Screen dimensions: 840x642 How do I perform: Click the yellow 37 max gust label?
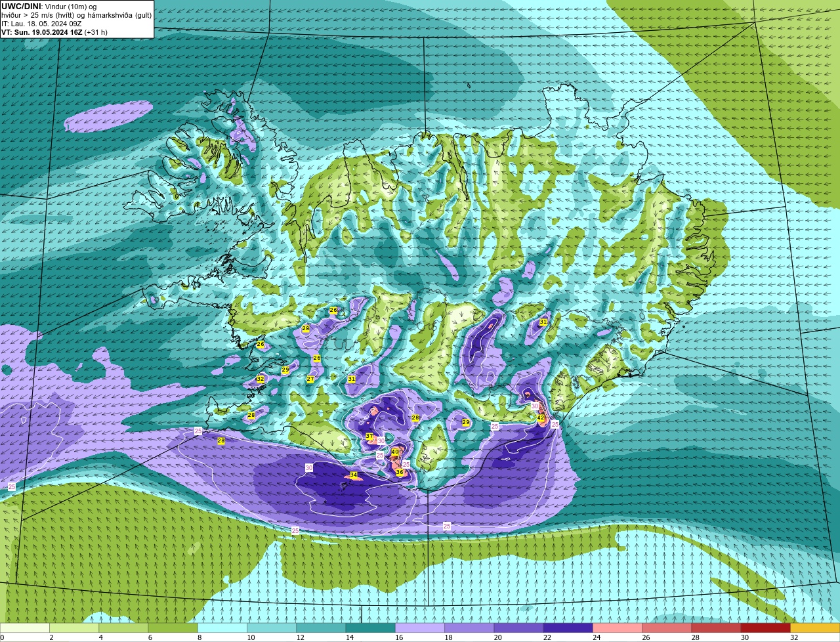pyautogui.click(x=369, y=437)
